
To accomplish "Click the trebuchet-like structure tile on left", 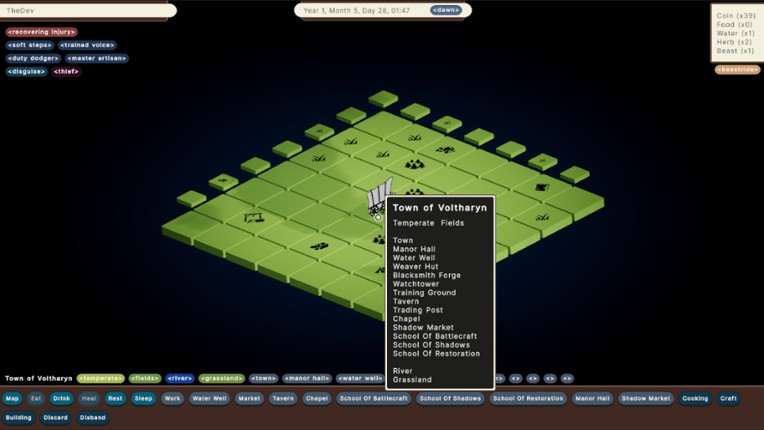I will [x=254, y=216].
